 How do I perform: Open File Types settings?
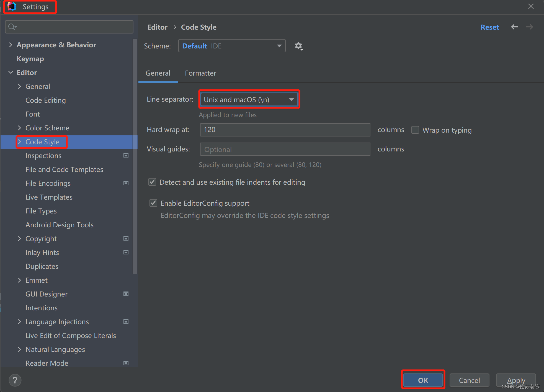41,211
